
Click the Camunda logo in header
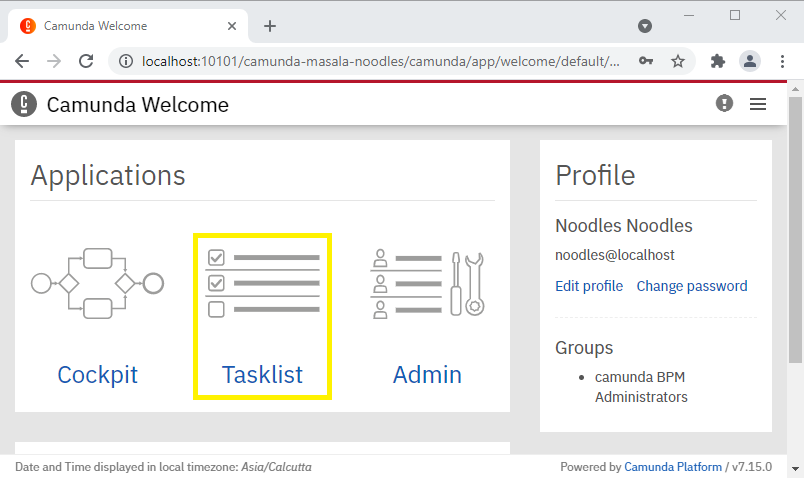point(24,104)
